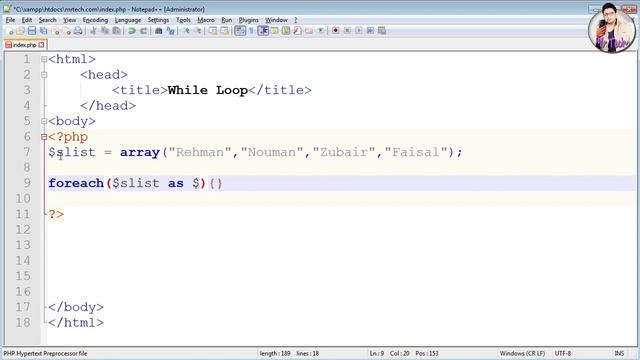
Task: Open the File menu
Action: tap(10, 20)
